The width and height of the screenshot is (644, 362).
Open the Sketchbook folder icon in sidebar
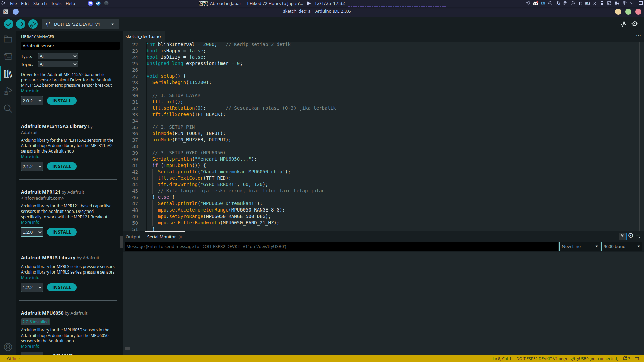(8, 39)
